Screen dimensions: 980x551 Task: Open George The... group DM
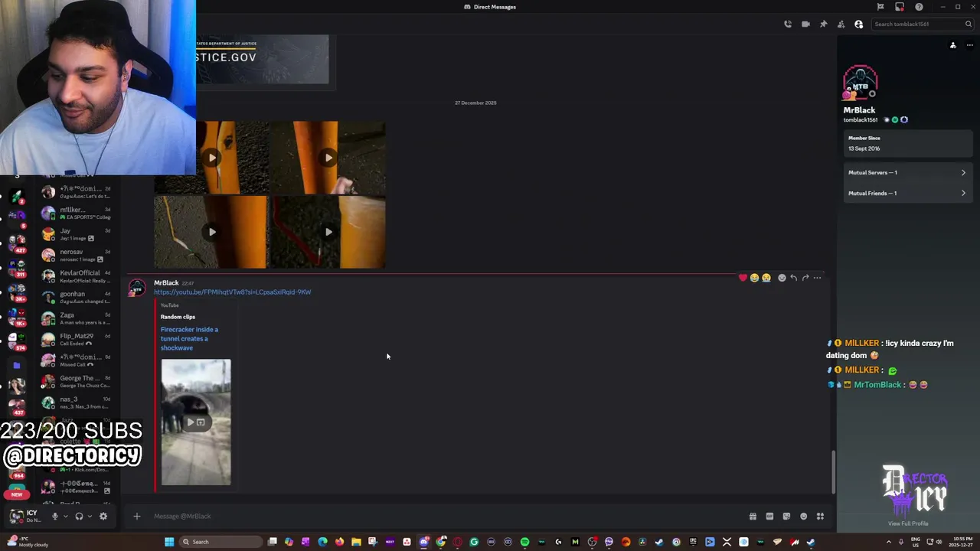(x=77, y=381)
